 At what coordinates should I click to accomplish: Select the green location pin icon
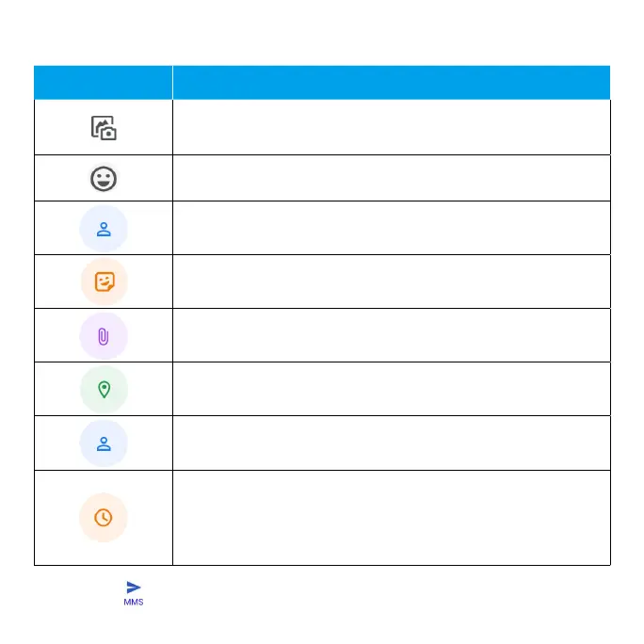(x=104, y=390)
